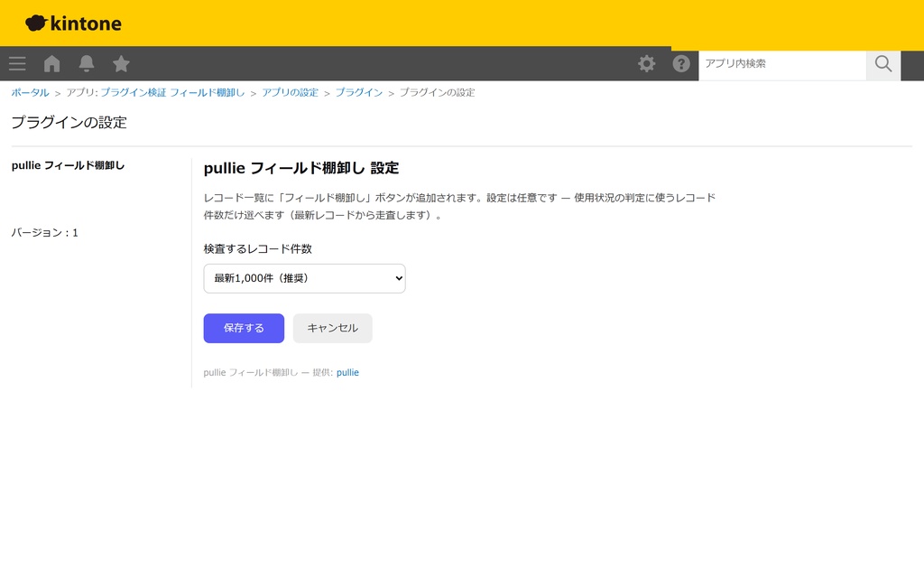Image resolution: width=924 pixels, height=578 pixels.
Task: Go to the home portal icon
Action: 51,64
